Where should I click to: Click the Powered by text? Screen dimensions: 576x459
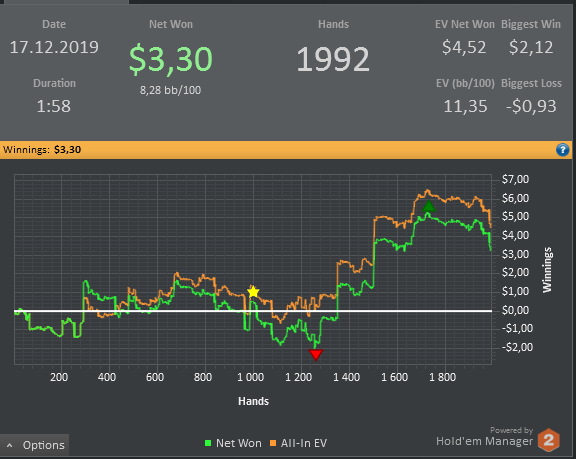tap(511, 430)
